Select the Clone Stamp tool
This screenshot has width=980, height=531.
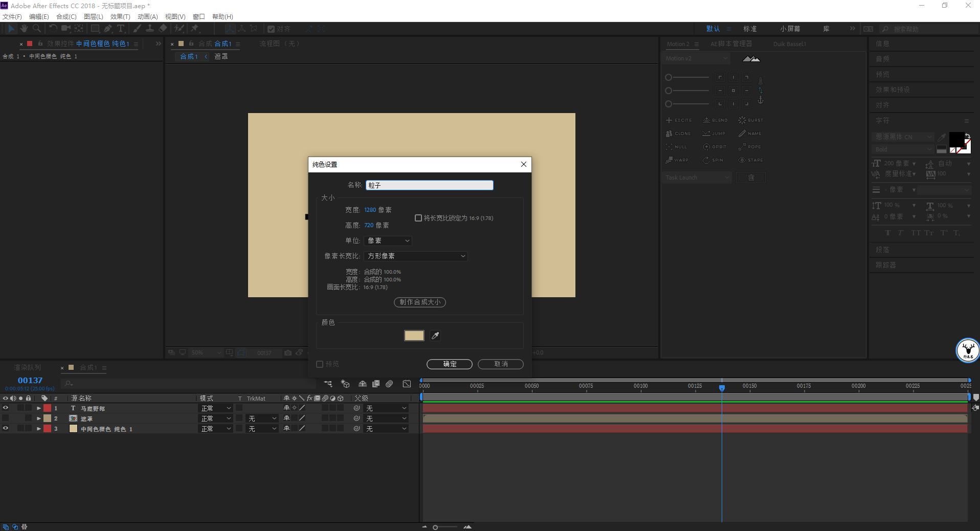coord(150,29)
